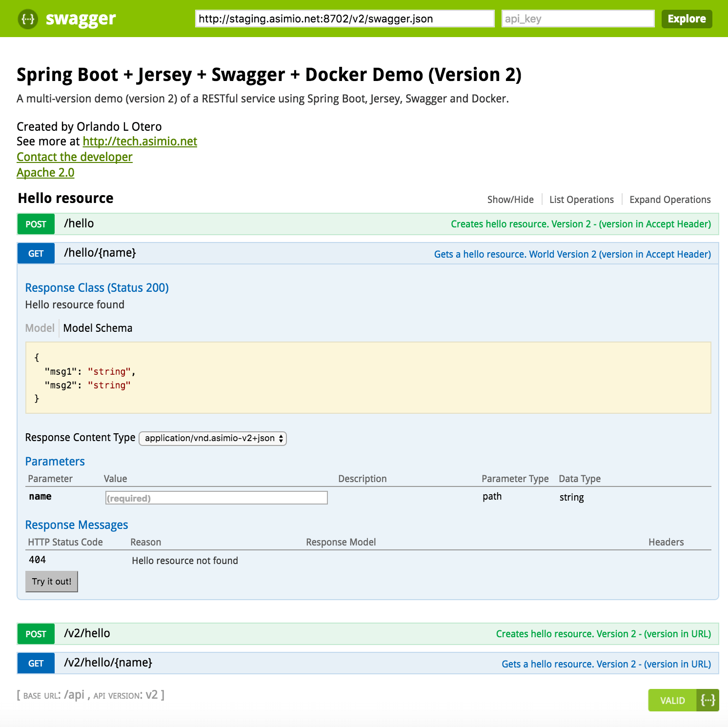Collapse the GET /hello/{name} operation
The image size is (728, 727).
[100, 253]
